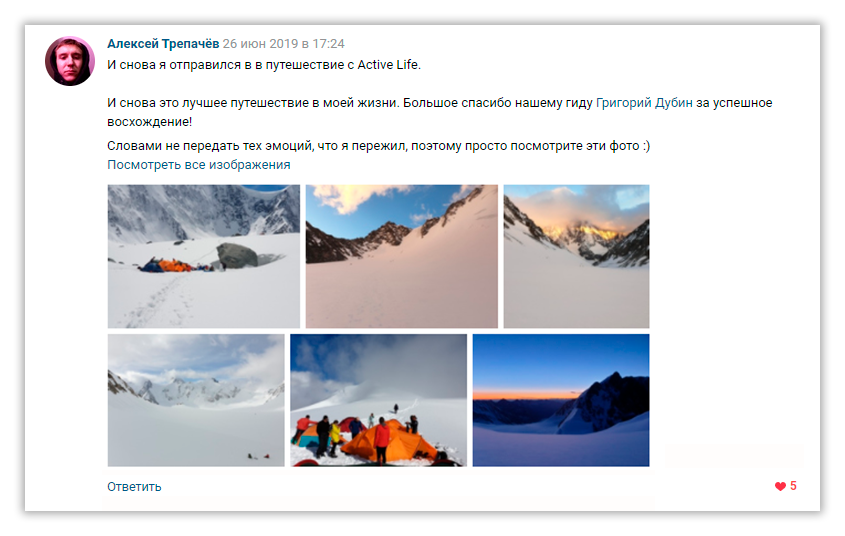Open photo of sunset over dark mountain
Image resolution: width=845 pixels, height=536 pixels.
[x=561, y=400]
